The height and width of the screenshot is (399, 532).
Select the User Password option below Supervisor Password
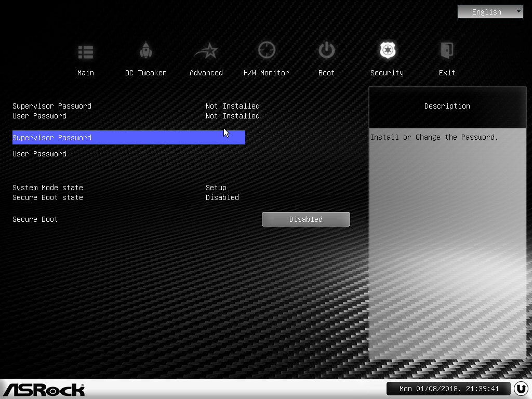point(39,154)
